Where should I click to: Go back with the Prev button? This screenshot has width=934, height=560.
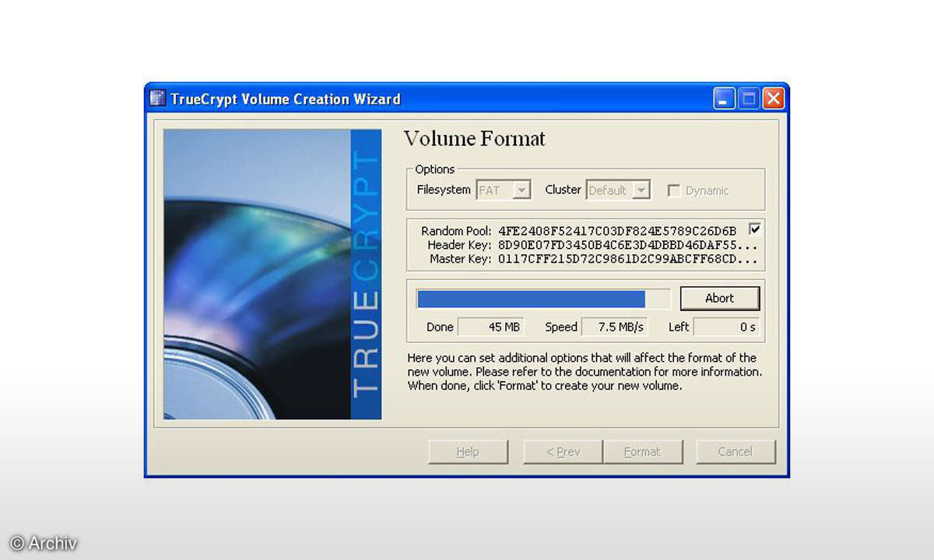pyautogui.click(x=562, y=452)
